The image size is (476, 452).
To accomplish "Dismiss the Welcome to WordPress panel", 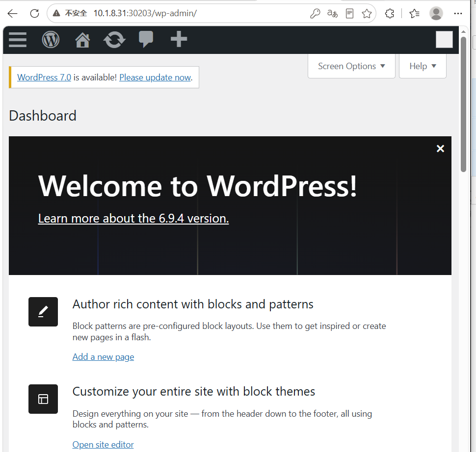I will (440, 149).
